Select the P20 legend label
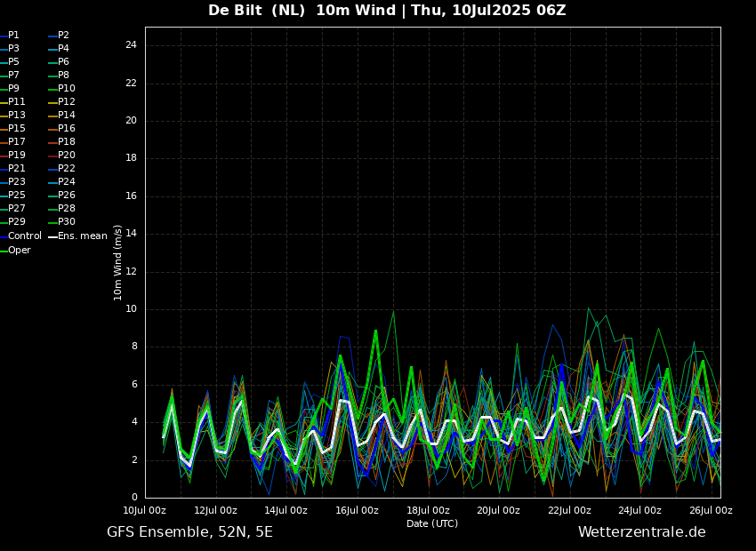Image resolution: width=756 pixels, height=551 pixels. click(x=67, y=156)
